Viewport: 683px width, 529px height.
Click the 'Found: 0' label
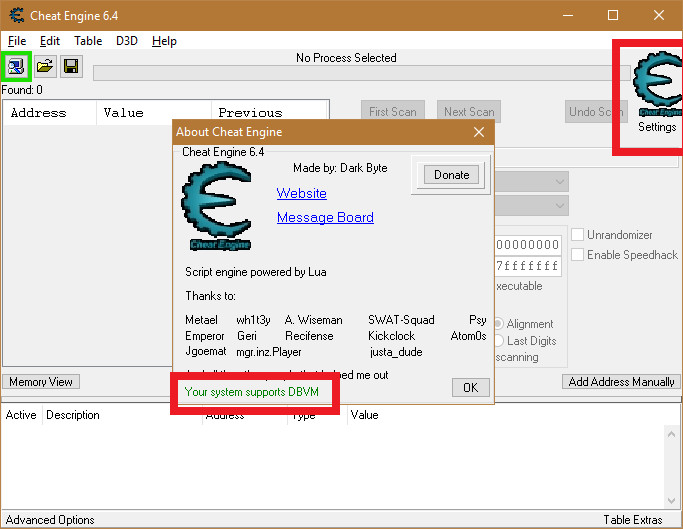[22, 90]
